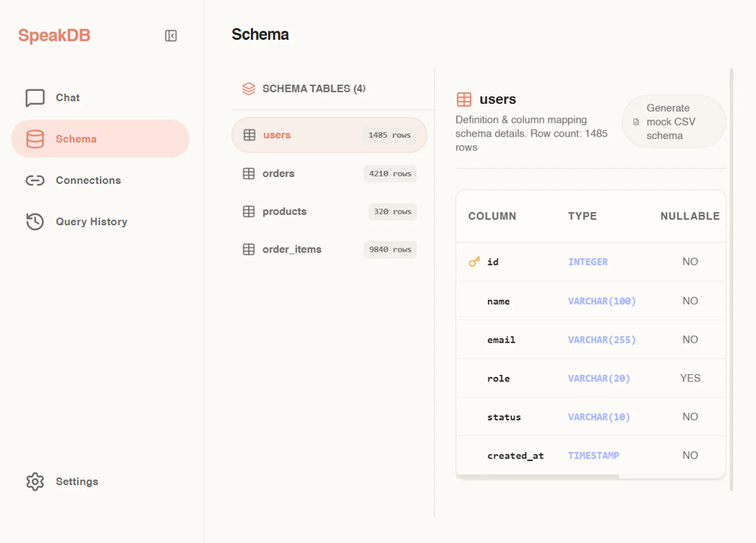Image resolution: width=756 pixels, height=543 pixels.
Task: Click the Chat speech-bubble icon
Action: pos(35,98)
